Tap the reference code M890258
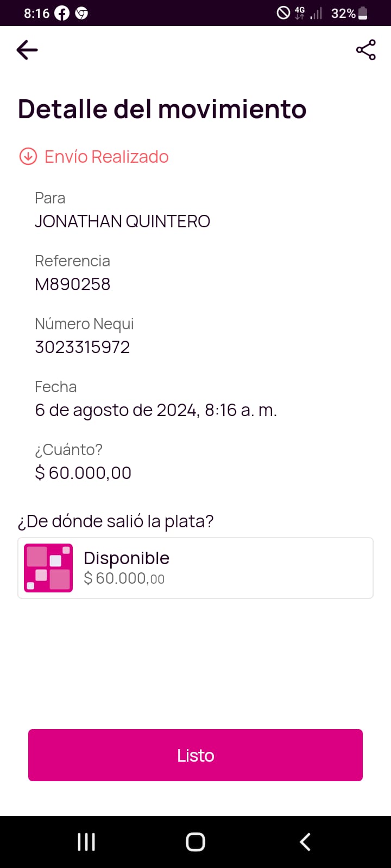This screenshot has height=868, width=391. click(73, 284)
